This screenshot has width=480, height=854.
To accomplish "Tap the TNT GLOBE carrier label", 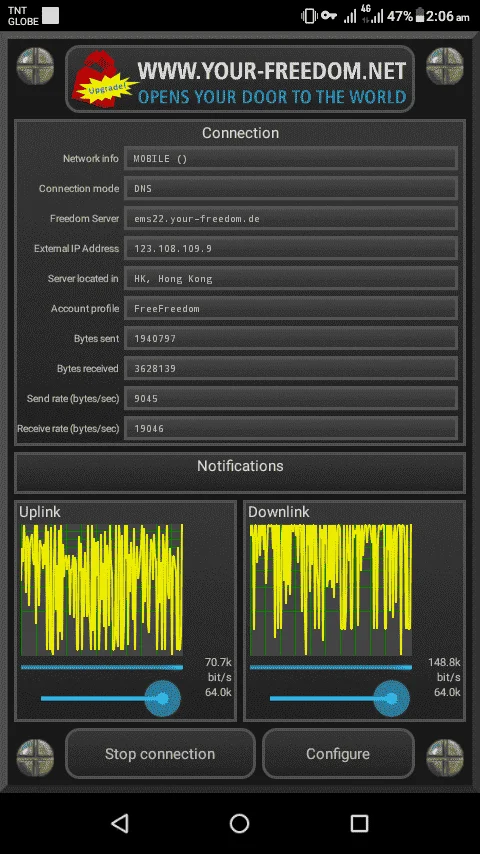I will 23,16.
